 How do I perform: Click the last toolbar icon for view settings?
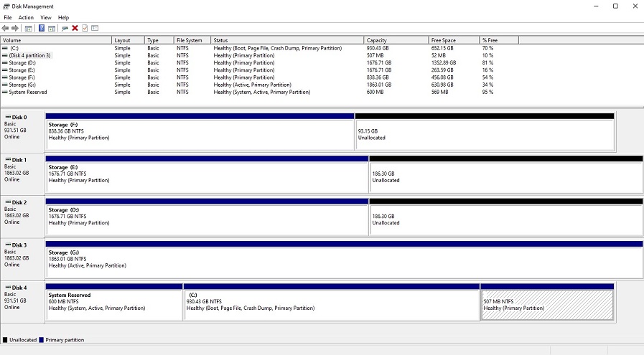coord(95,28)
